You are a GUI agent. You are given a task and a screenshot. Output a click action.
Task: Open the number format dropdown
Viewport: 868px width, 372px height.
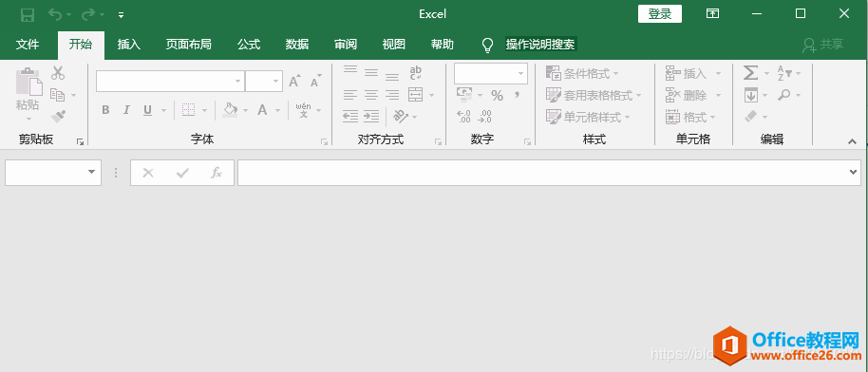tap(521, 74)
